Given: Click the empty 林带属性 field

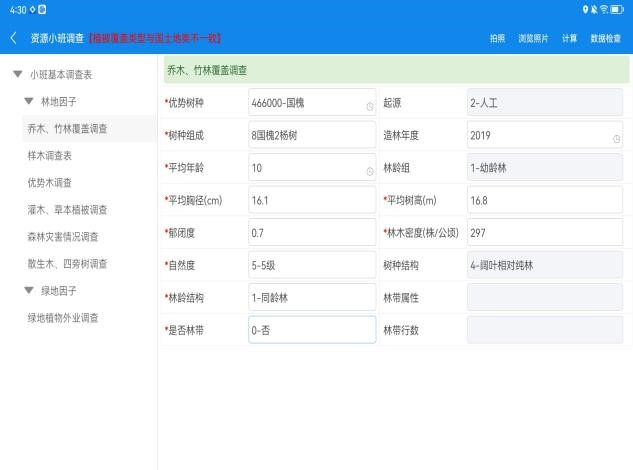Looking at the screenshot, I should [x=545, y=298].
